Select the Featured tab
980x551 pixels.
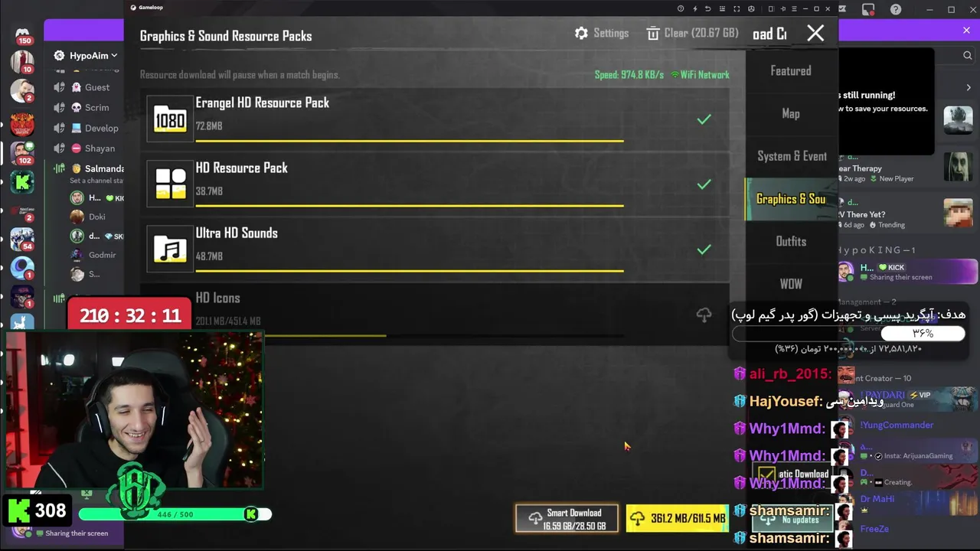point(791,71)
